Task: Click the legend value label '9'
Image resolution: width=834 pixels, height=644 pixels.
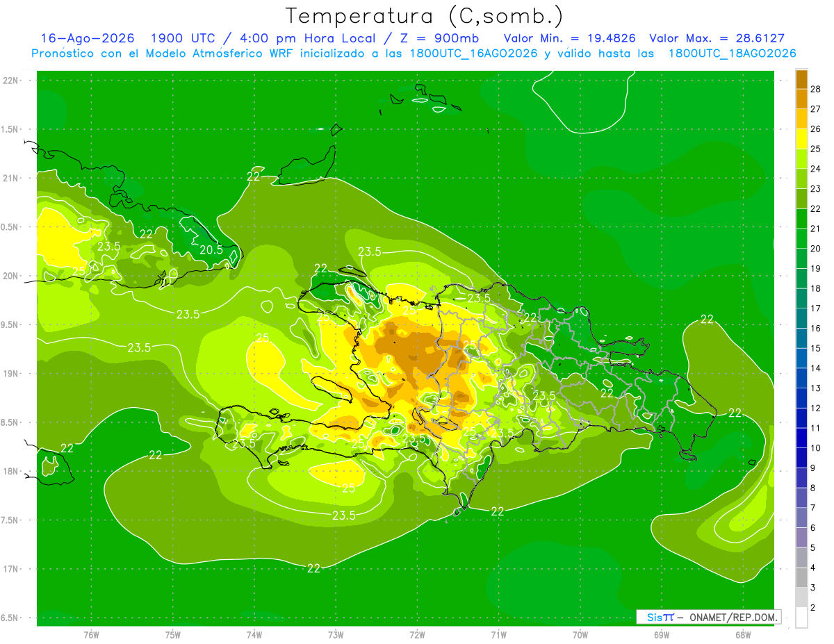Action: point(814,468)
